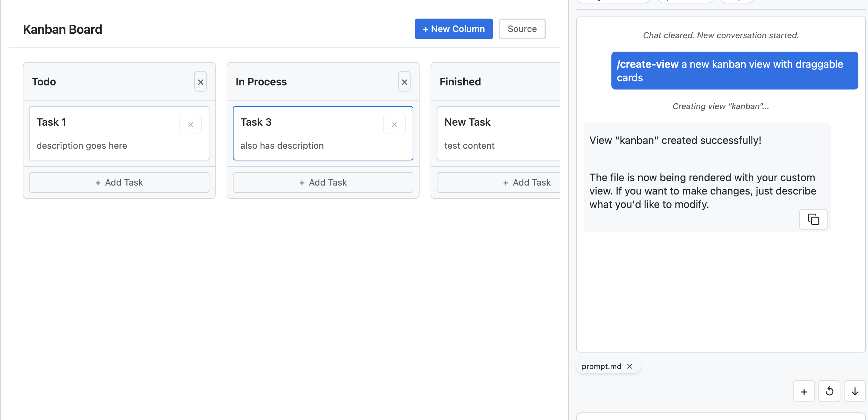Open the Source view
868x420 pixels.
point(522,29)
